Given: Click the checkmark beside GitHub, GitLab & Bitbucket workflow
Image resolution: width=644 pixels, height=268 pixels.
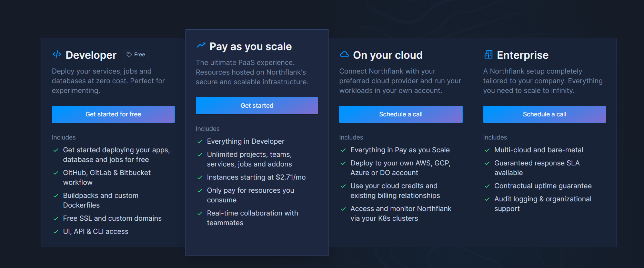Looking at the screenshot, I should 56,173.
